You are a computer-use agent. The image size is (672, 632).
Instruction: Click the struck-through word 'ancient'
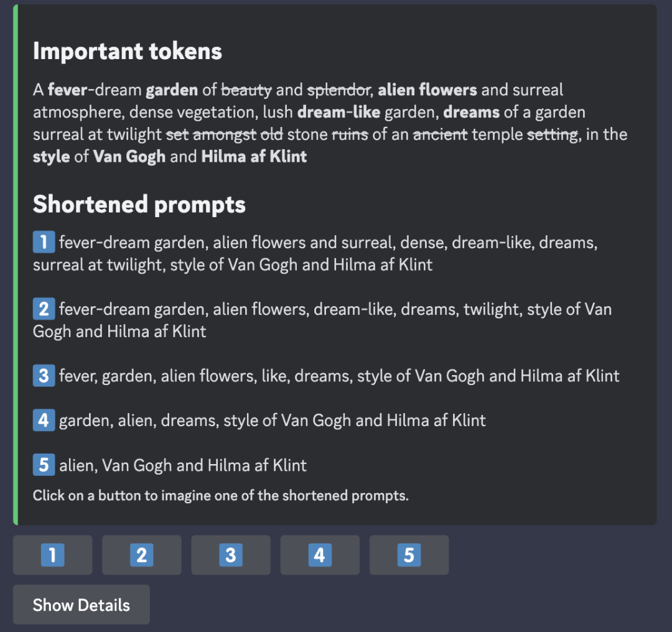point(440,134)
